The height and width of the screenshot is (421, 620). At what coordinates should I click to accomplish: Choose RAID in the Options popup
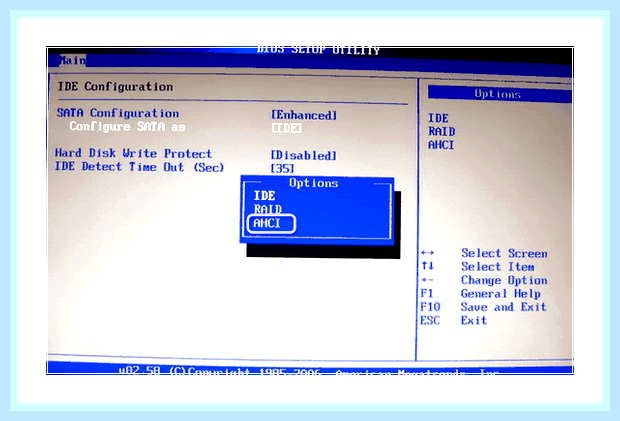coord(268,209)
